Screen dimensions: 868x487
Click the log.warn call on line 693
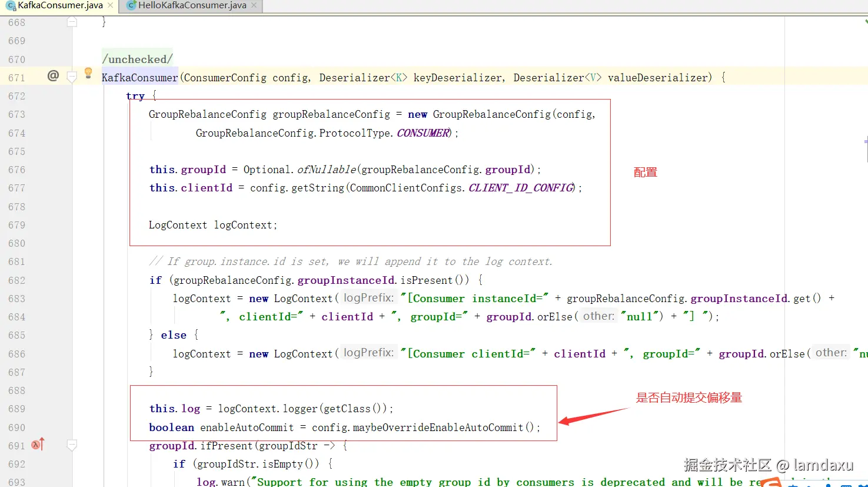tap(220, 482)
